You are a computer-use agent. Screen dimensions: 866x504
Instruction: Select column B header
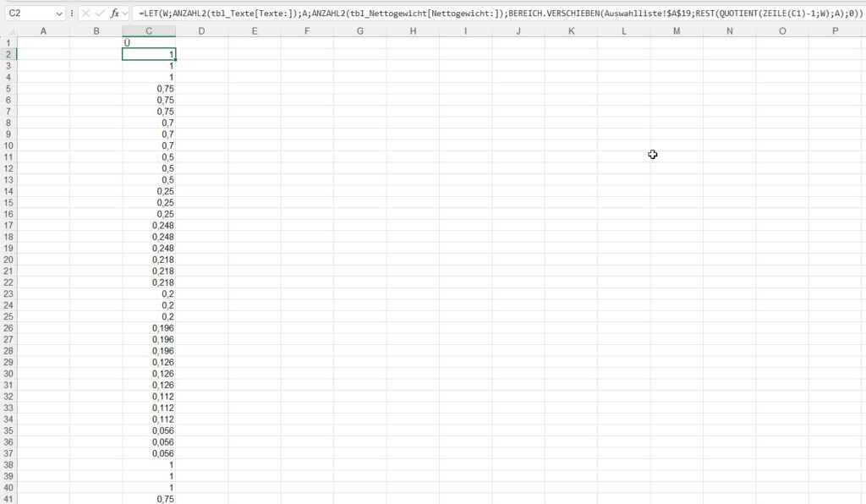pyautogui.click(x=96, y=31)
